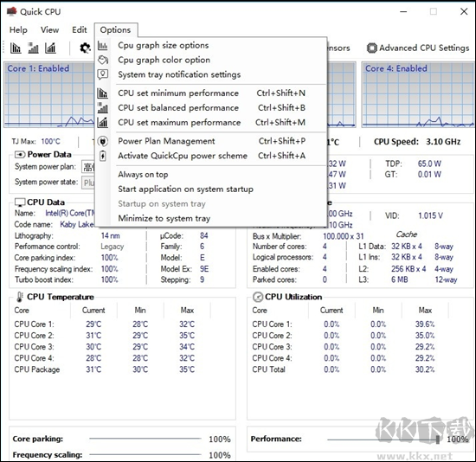
Task: Click the CPU Core 1 temperature row
Action: click(105, 324)
